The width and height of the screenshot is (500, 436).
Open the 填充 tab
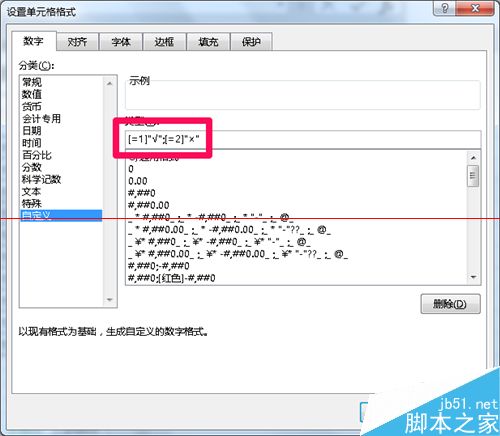pos(208,42)
